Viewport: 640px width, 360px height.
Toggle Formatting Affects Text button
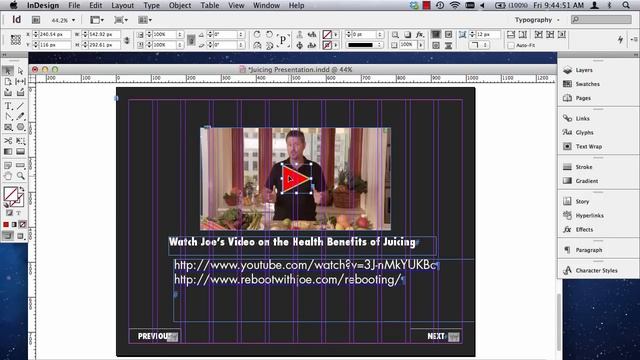(x=18, y=213)
